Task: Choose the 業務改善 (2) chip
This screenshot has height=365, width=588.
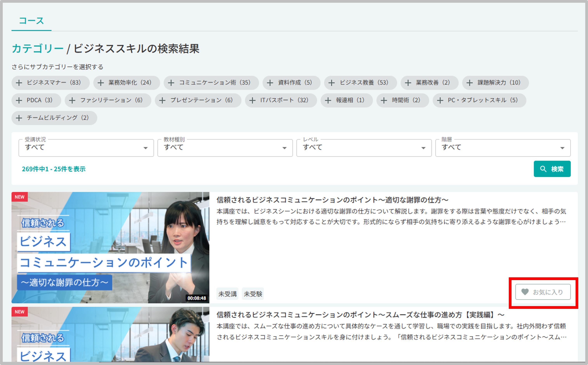Action: 429,83
